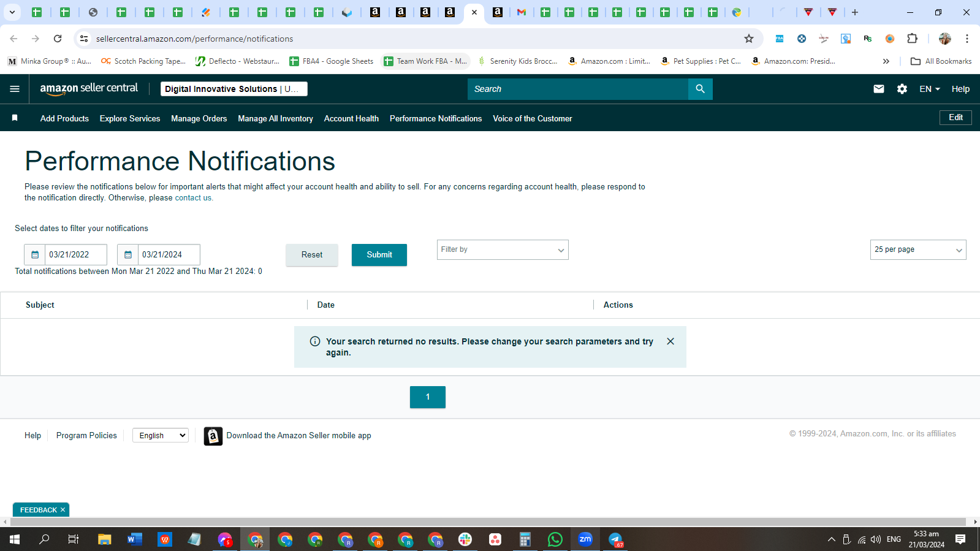
Task: Open the Chrome three-dot menu
Action: (967, 39)
